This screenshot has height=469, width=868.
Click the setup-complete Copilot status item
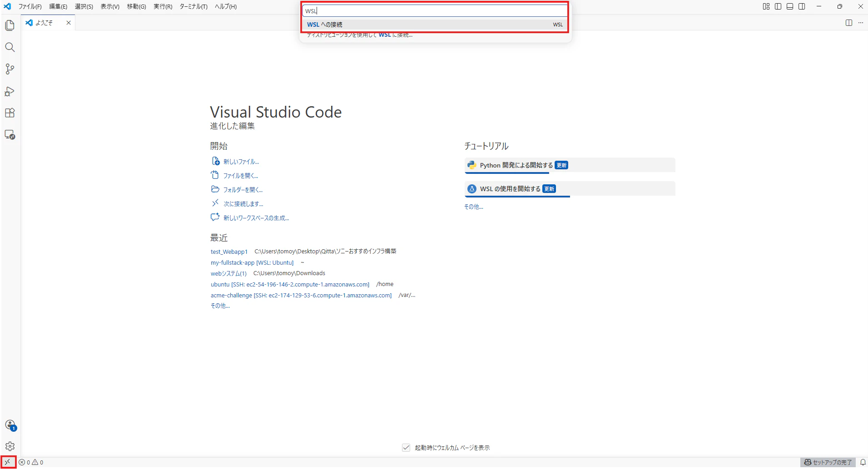[x=828, y=462]
